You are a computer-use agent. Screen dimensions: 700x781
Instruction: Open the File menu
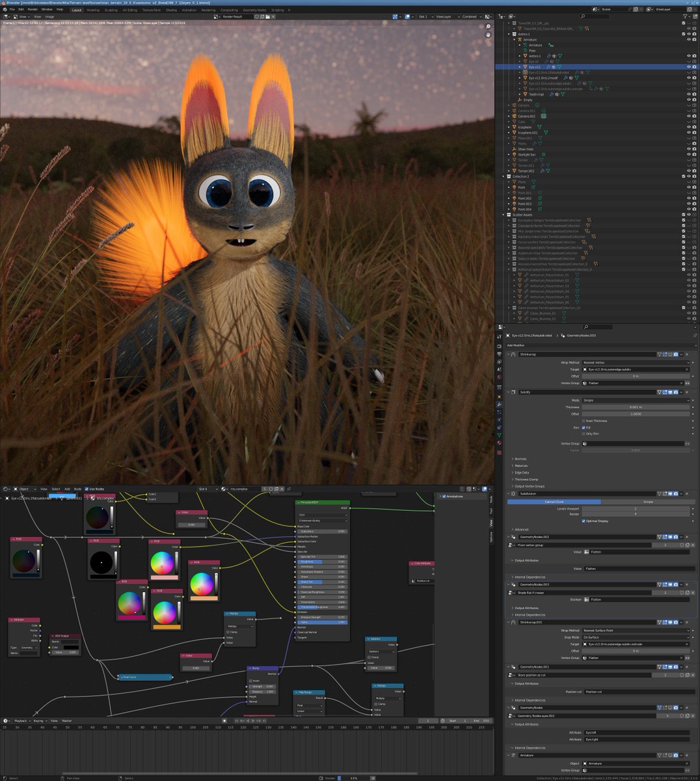coord(12,10)
